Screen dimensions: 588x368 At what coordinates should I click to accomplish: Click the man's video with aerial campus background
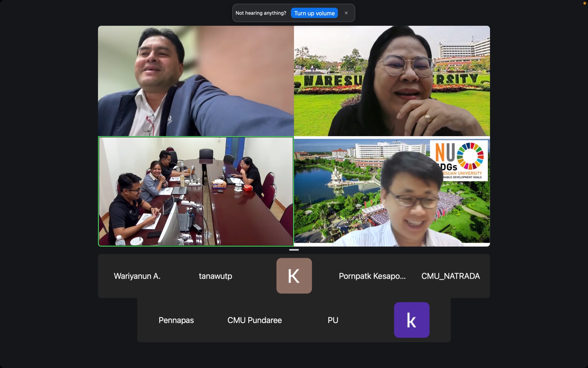[392, 191]
